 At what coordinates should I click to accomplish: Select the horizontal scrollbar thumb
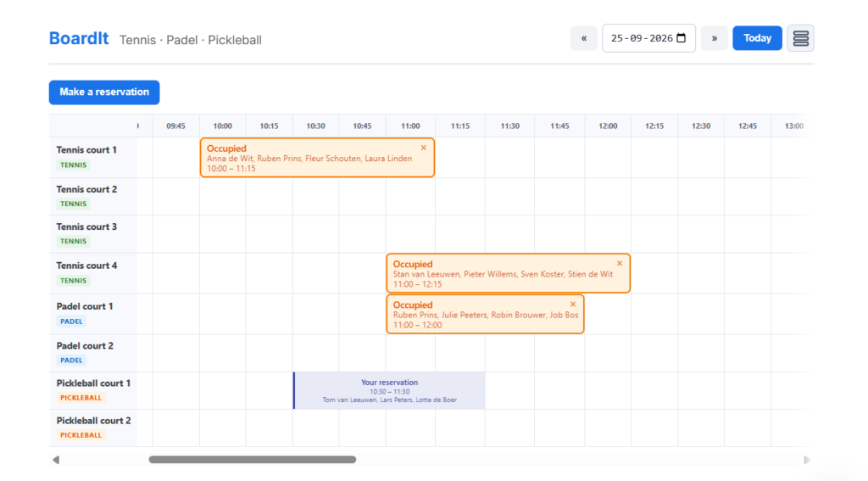253,460
